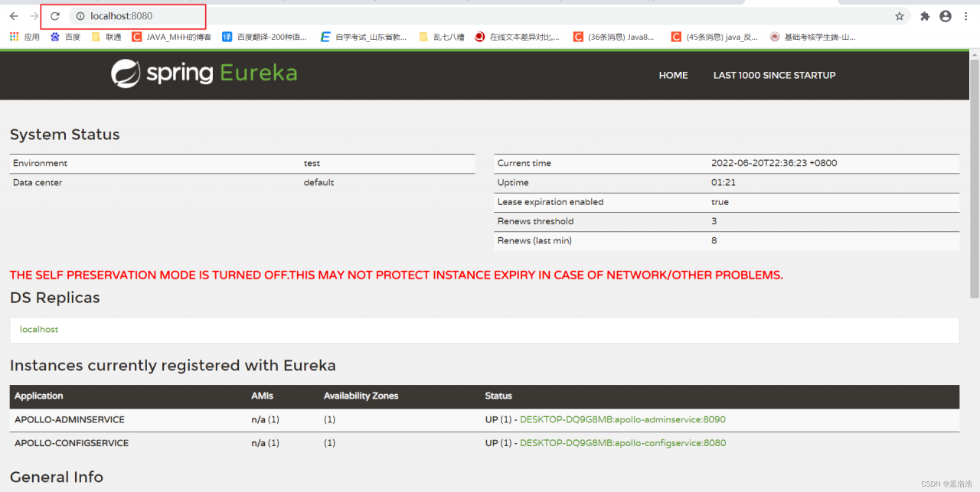The width and height of the screenshot is (980, 492).
Task: Open DESKTOP-DQ9G8MB:apollo-adminservice:8090 instance link
Action: (x=622, y=419)
